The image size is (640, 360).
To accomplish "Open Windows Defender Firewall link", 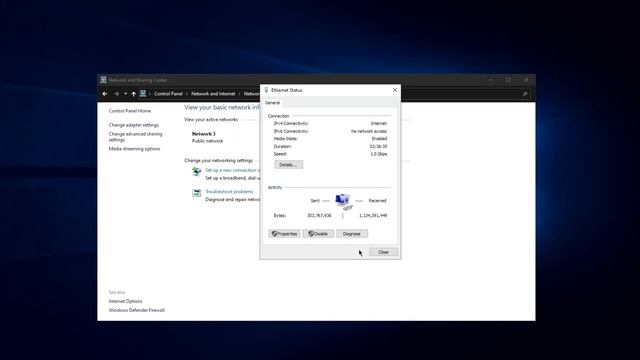I will 136,310.
